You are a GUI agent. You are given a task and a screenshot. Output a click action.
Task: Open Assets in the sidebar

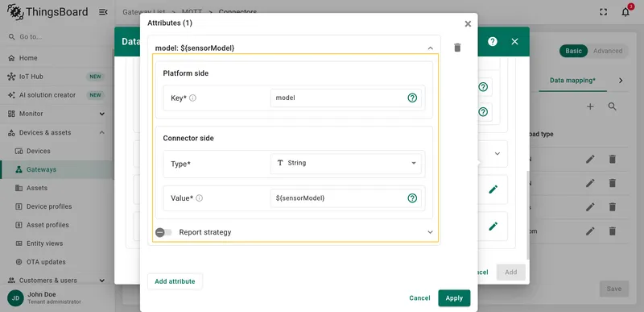(57, 188)
